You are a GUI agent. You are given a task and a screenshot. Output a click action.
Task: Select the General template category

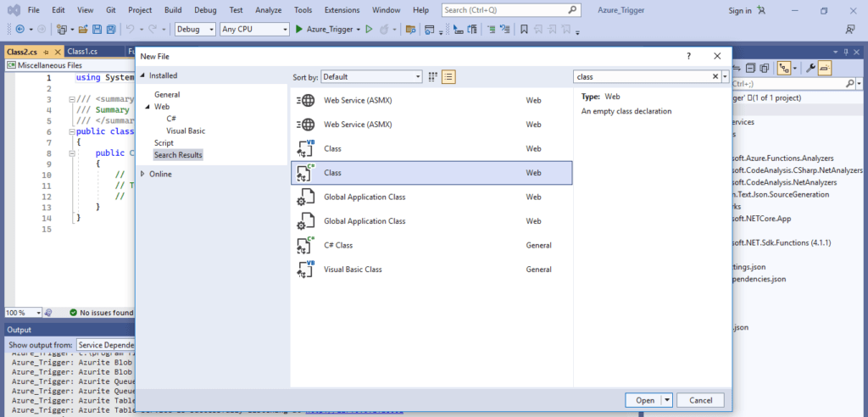pos(167,95)
